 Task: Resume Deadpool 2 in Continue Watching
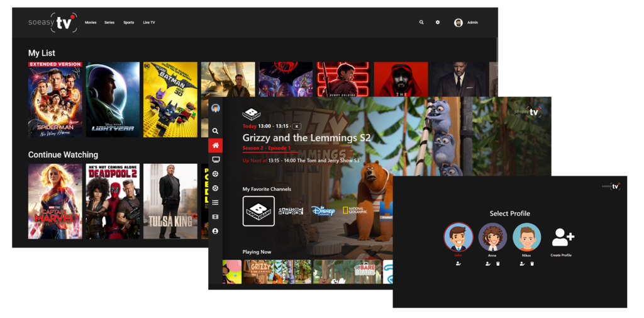(x=113, y=202)
